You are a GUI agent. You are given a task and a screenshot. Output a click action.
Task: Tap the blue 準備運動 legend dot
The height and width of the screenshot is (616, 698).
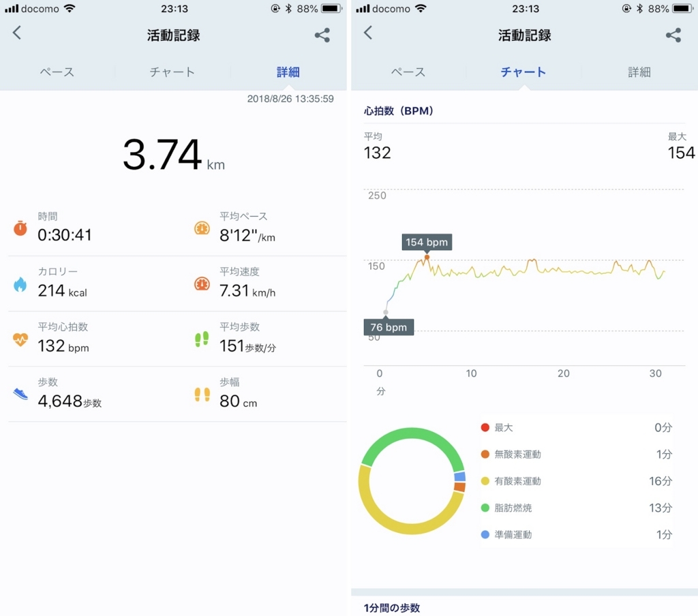click(485, 534)
